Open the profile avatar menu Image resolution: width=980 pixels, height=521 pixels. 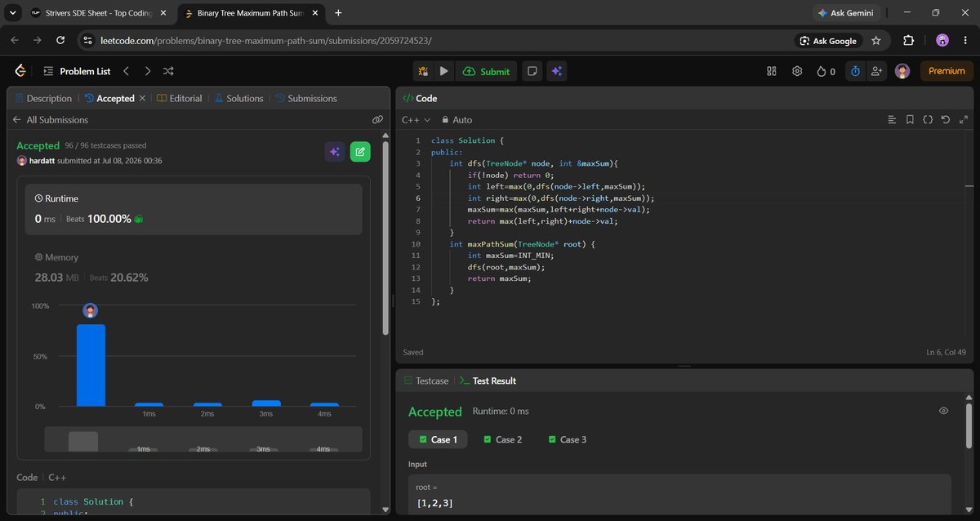pos(902,71)
